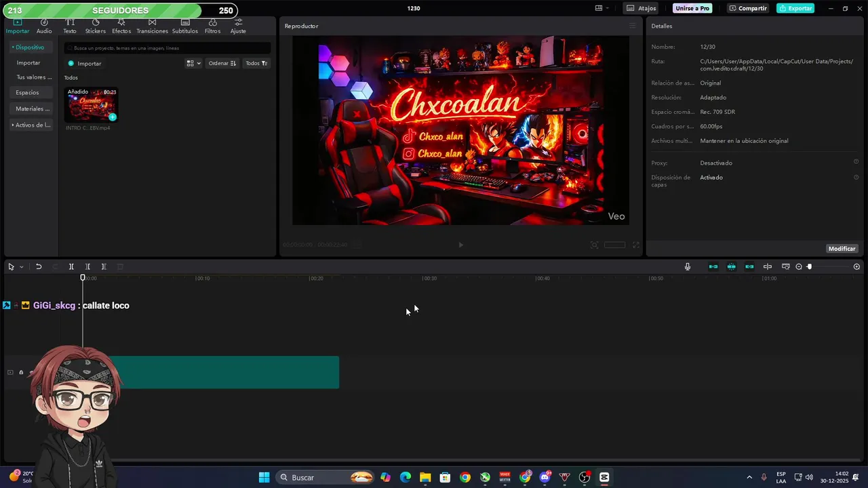Click the Exportar button
Screen dimensions: 868x488
[x=795, y=8]
